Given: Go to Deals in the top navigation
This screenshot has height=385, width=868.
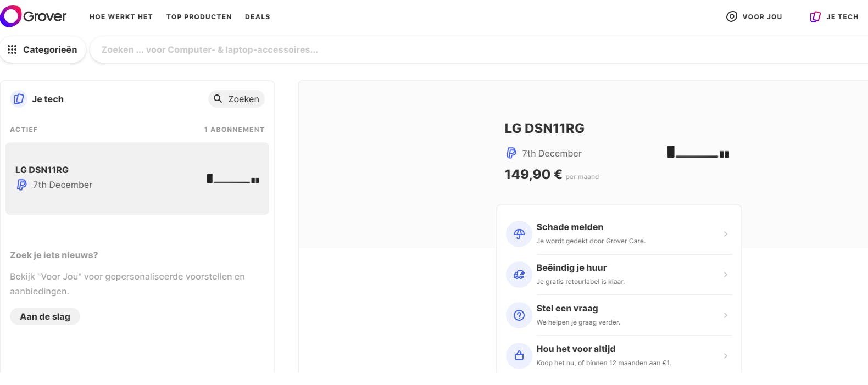Looking at the screenshot, I should (257, 17).
